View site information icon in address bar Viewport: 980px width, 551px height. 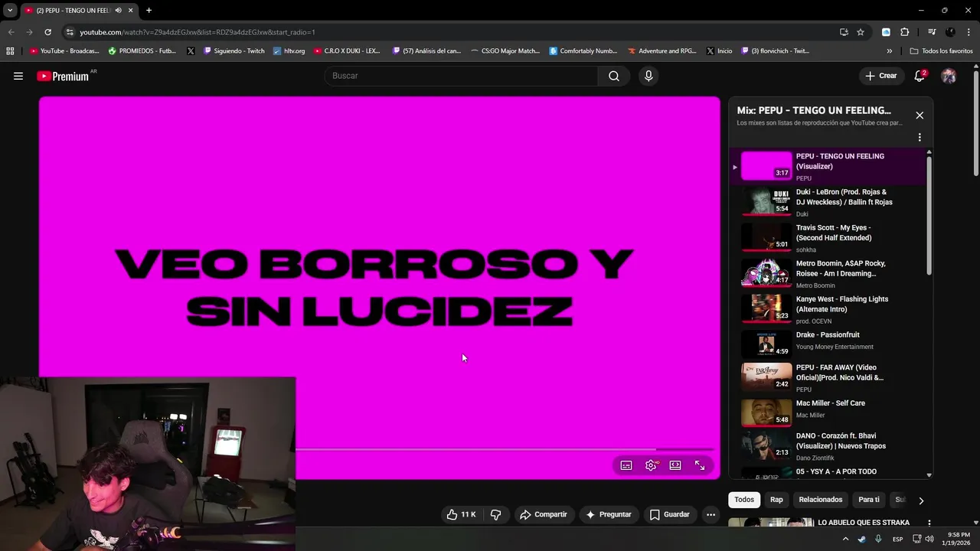[x=70, y=32]
